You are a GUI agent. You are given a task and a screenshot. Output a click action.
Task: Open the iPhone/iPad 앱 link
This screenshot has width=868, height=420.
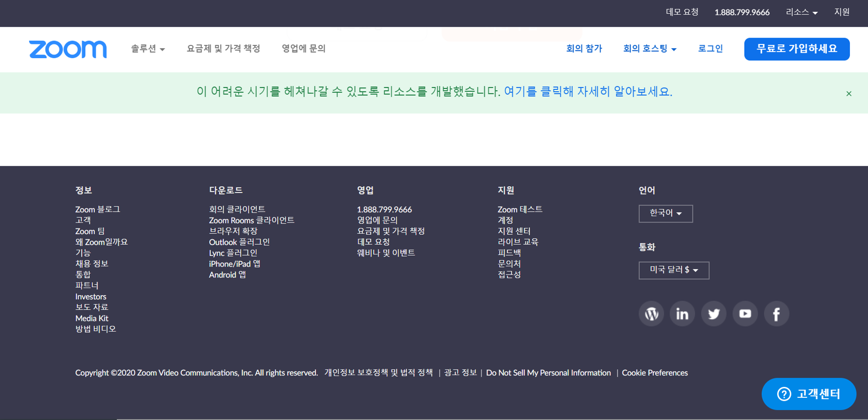235,264
